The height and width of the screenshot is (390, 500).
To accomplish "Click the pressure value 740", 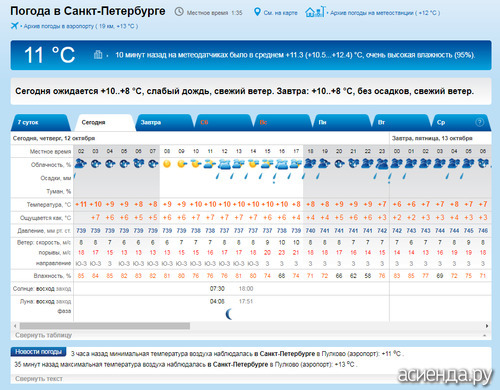I will 310,230.
